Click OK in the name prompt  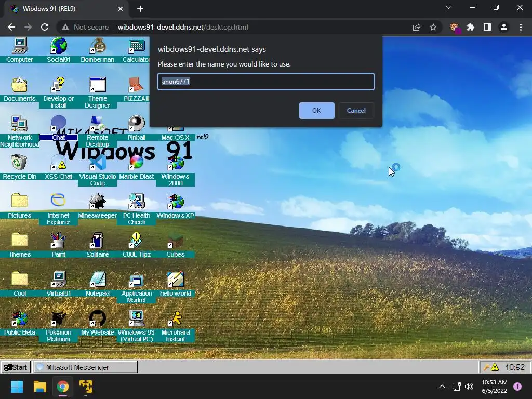coord(316,111)
